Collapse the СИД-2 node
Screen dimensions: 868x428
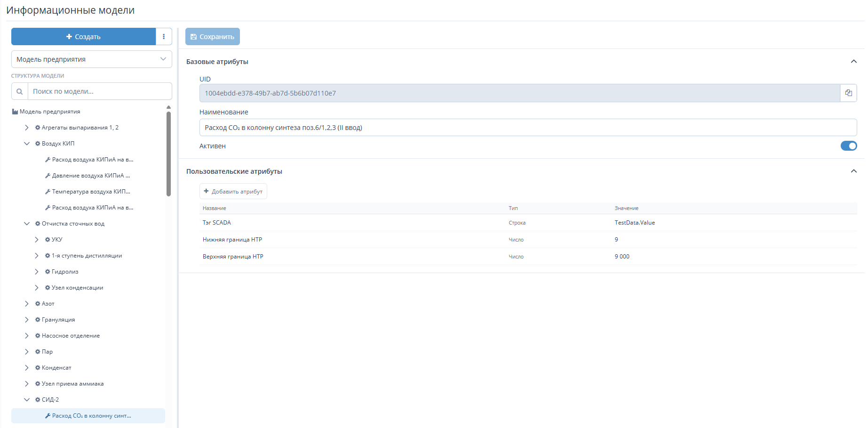click(x=27, y=400)
